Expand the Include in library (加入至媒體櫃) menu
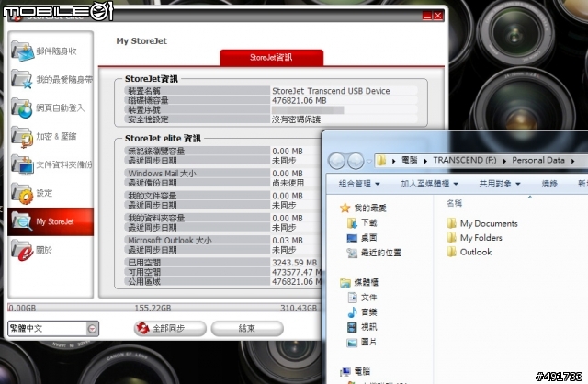 tap(429, 184)
